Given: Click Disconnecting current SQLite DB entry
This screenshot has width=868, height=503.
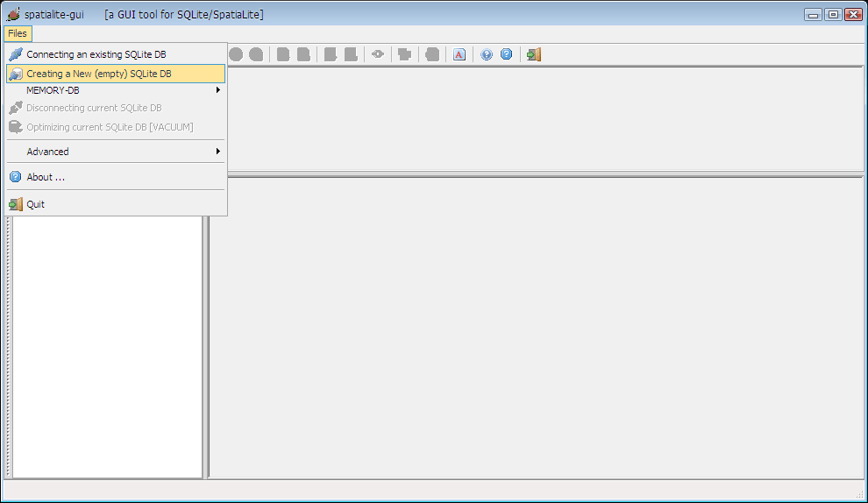Looking at the screenshot, I should click(x=116, y=108).
